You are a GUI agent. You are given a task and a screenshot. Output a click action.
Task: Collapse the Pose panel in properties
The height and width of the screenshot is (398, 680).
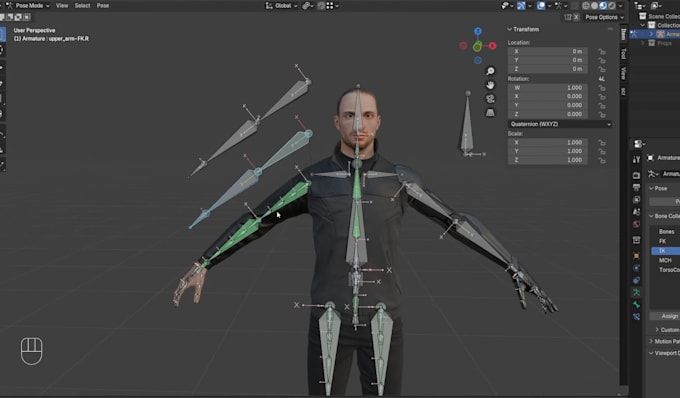point(651,188)
